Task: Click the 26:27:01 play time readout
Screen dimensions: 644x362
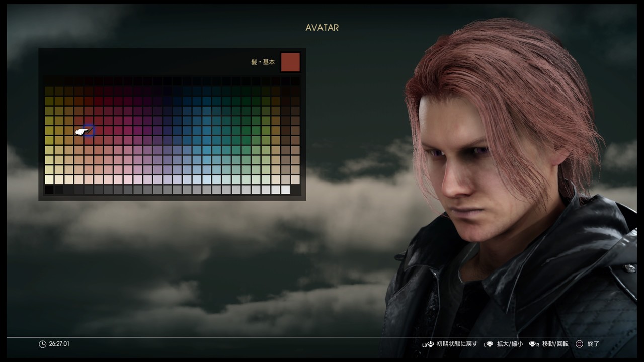Action: coord(59,344)
